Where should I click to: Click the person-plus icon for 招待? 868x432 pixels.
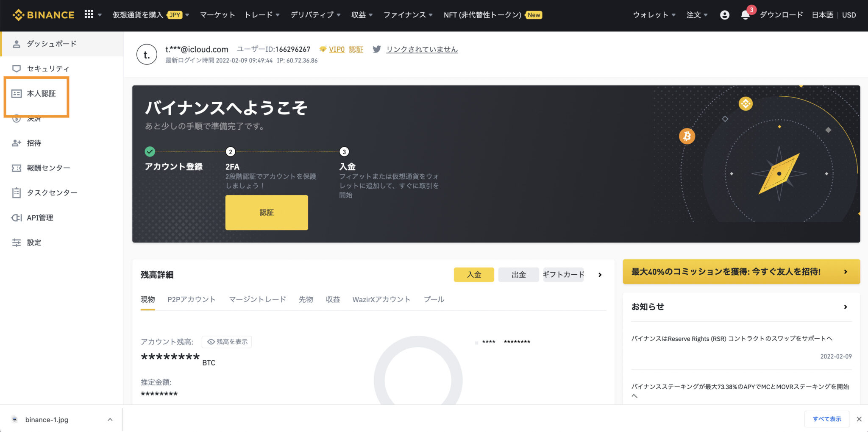click(17, 143)
